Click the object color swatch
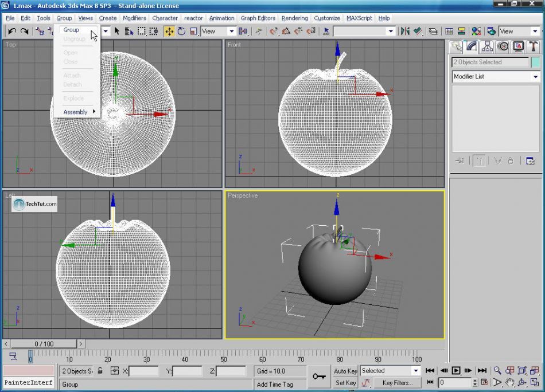The height and width of the screenshot is (392, 545). click(x=536, y=62)
